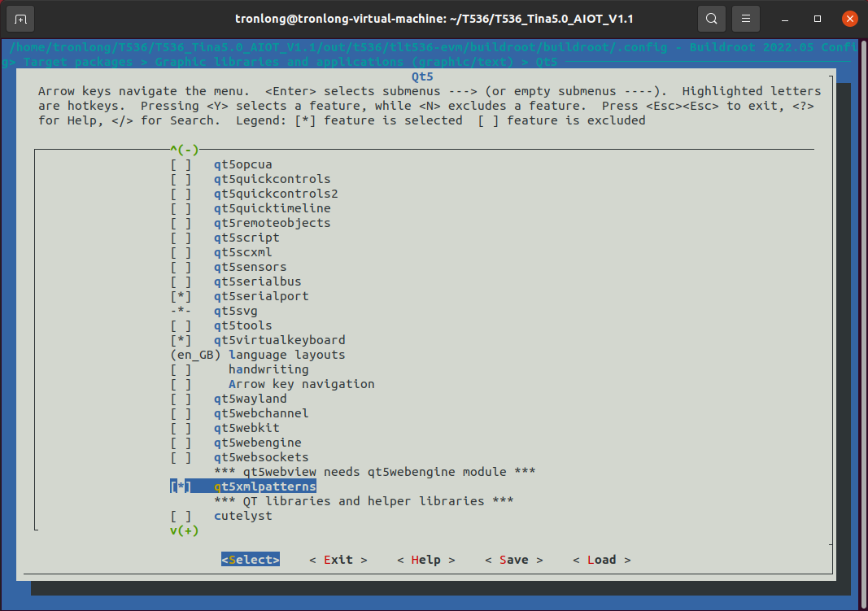The image size is (868, 611).
Task: Toggle the qt5script checkbox
Action: tap(181, 238)
